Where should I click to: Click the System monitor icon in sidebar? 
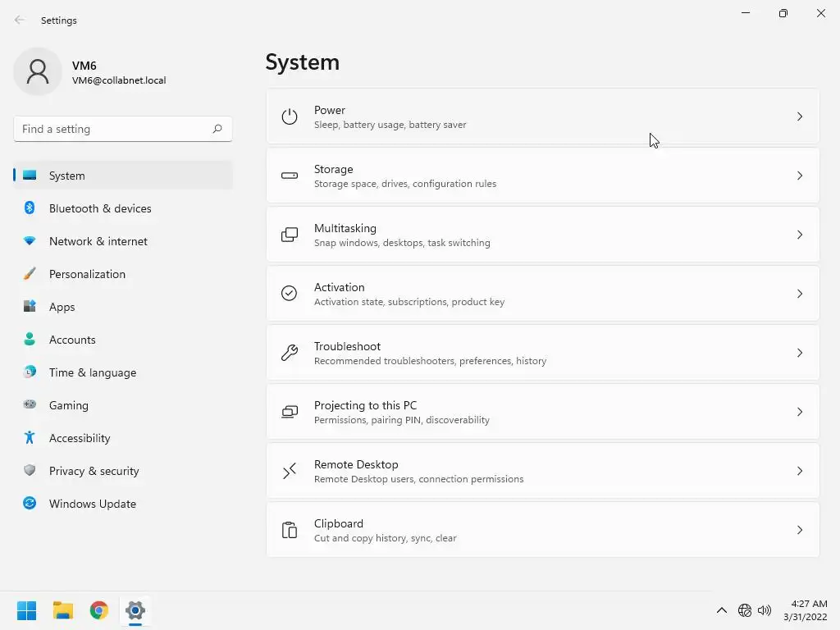(x=30, y=176)
